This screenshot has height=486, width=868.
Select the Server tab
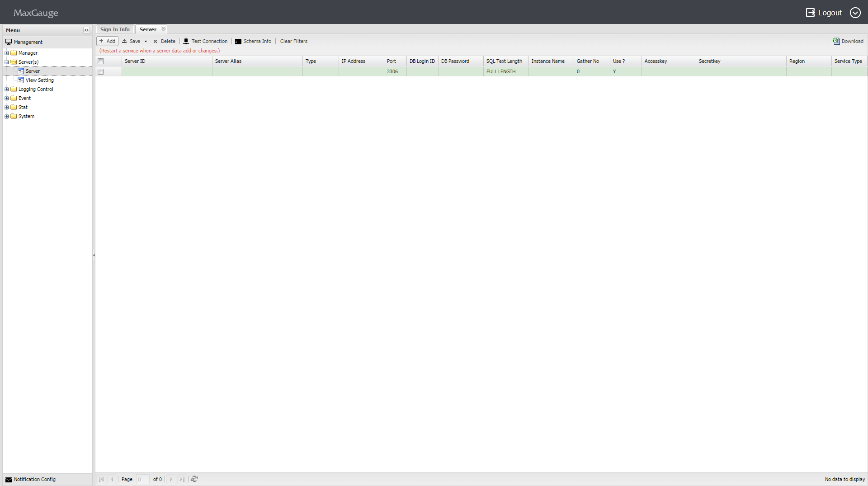click(x=148, y=29)
